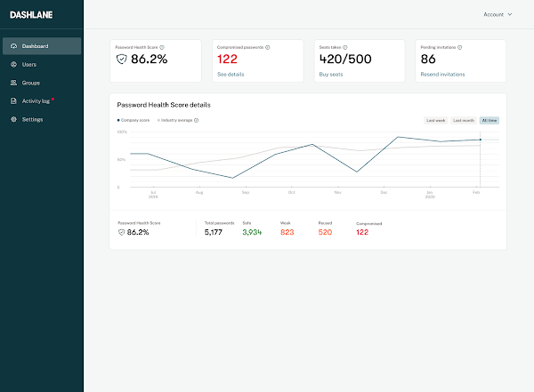Viewport: 534px width, 392px height.
Task: Click the 100% y-axis label
Action: [122, 132]
